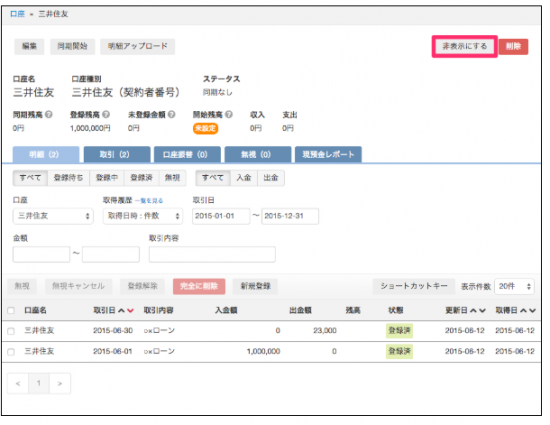Open the 表示件数 20件 dropdown
Viewport: 550px width, 425px height.
(514, 286)
